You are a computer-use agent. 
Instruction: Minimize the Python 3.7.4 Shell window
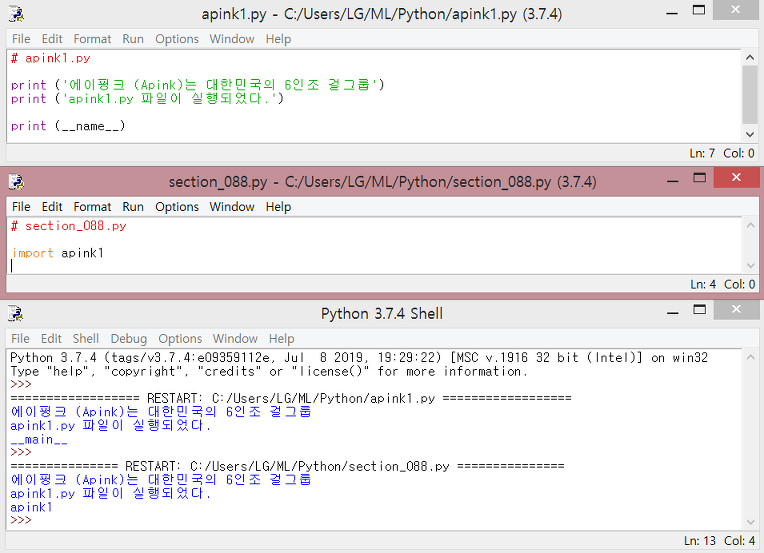click(x=673, y=311)
